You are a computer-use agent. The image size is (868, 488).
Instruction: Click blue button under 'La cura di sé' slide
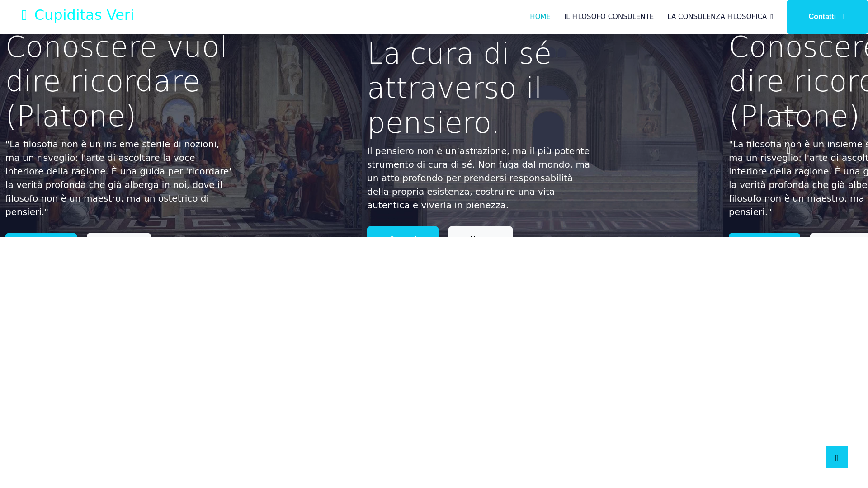click(x=402, y=232)
